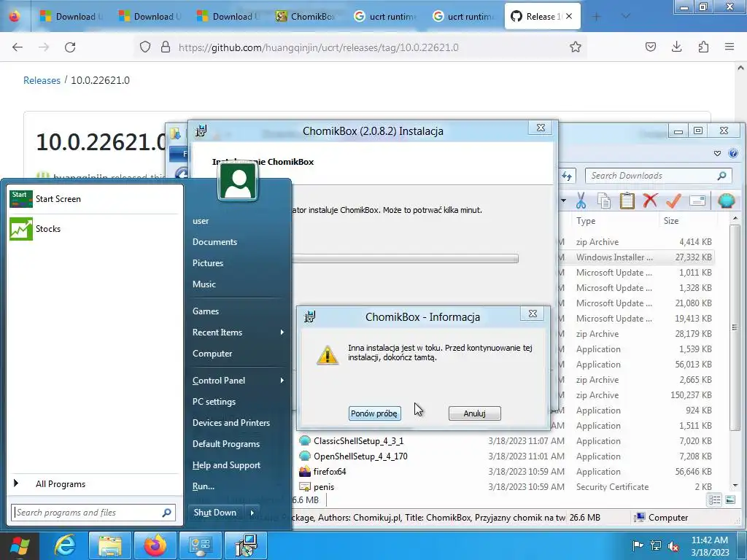Click the start menu search magnifier icon
Image resolution: width=747 pixels, height=560 pixels.
coord(166,513)
